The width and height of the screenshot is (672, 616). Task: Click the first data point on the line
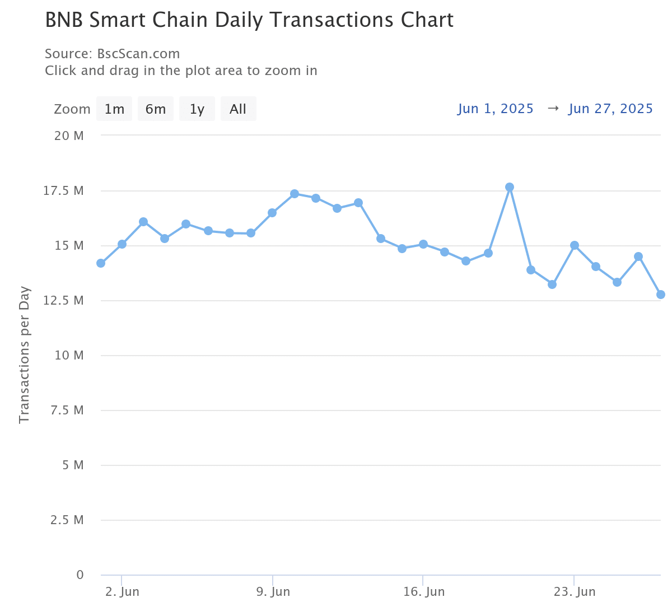[x=101, y=263]
